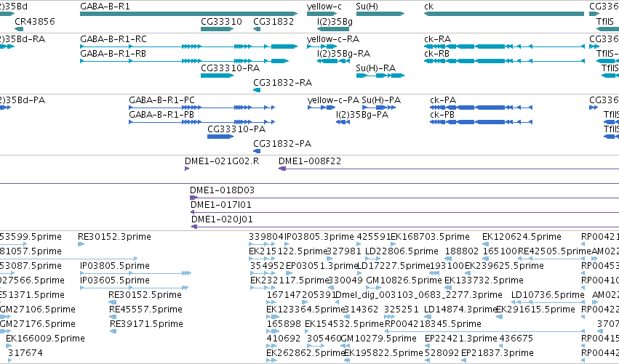619x364 pixels.
Task: Open the GABA-B-R1-PC protein feature
Action: (x=201, y=108)
